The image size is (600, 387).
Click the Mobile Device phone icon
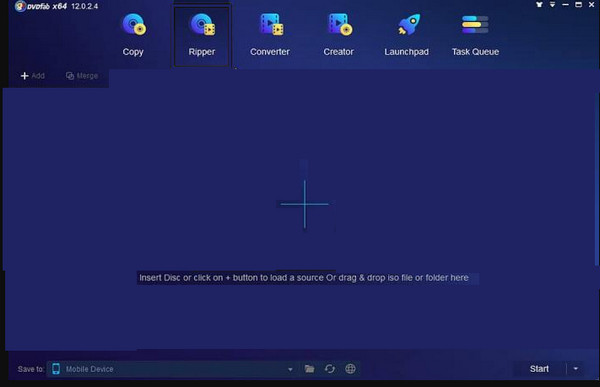56,369
